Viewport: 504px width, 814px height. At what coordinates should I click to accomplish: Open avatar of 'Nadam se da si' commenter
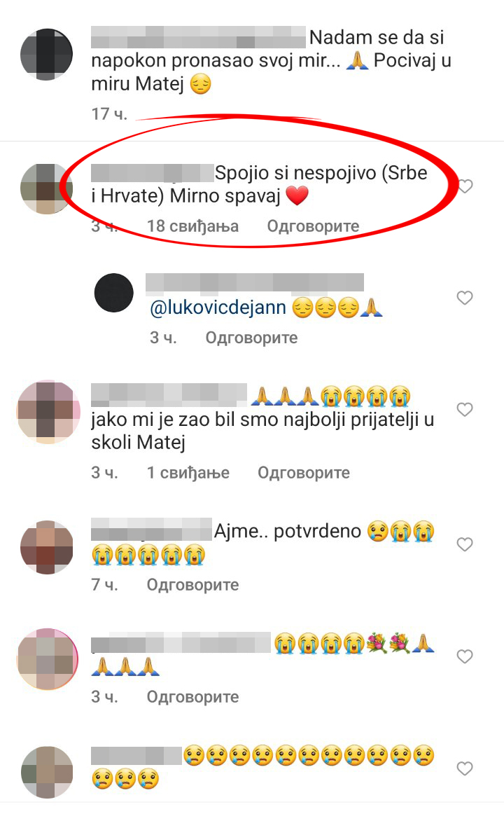[x=47, y=55]
